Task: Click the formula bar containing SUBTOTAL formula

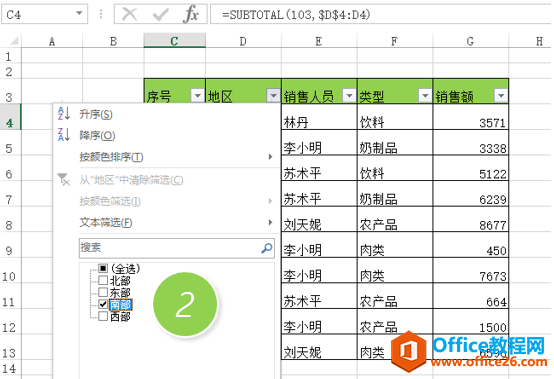Action: [x=382, y=14]
